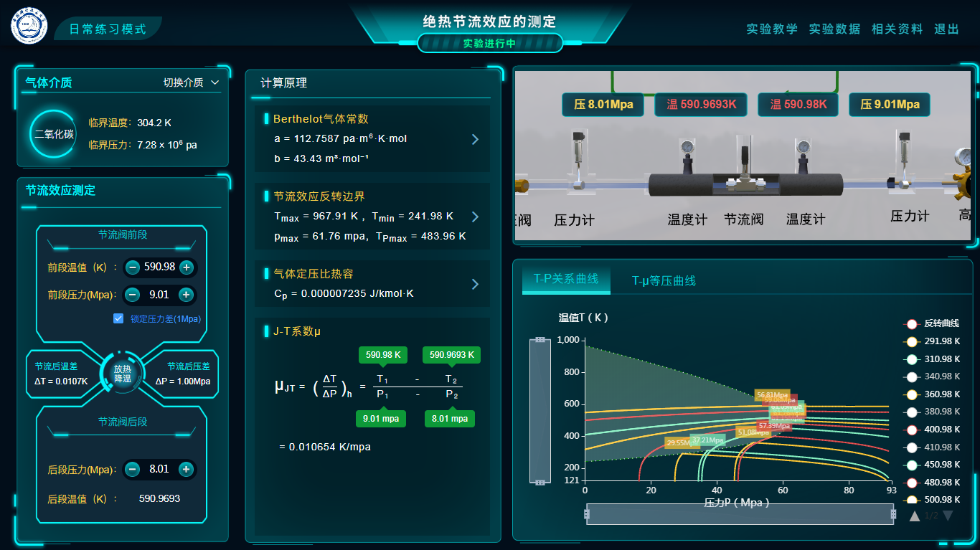The width and height of the screenshot is (980, 550).
Task: Expand throttling inversion boundary details
Action: tap(475, 217)
